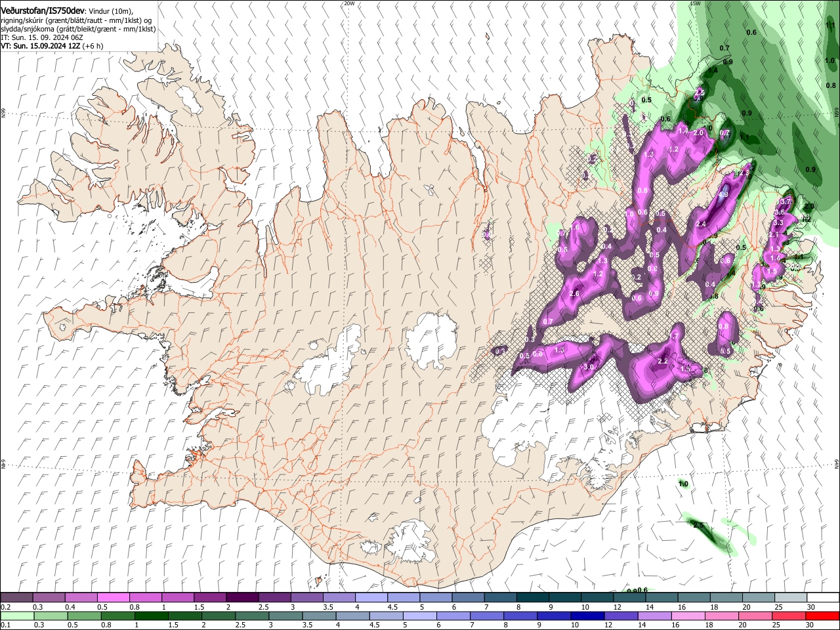This screenshot has width=840, height=630.
Task: Click the 20W longitude label
Action: (x=349, y=3)
